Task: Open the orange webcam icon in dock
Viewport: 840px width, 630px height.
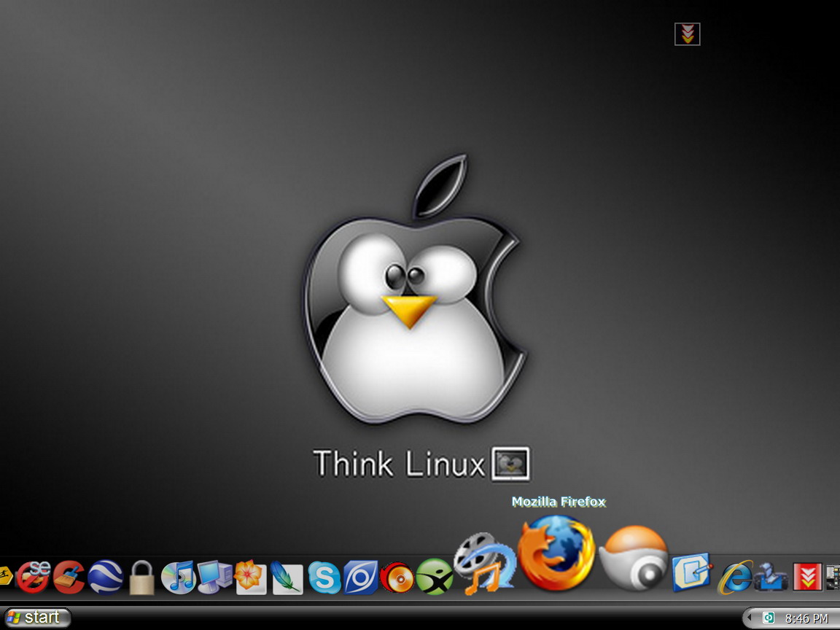Action: click(634, 558)
